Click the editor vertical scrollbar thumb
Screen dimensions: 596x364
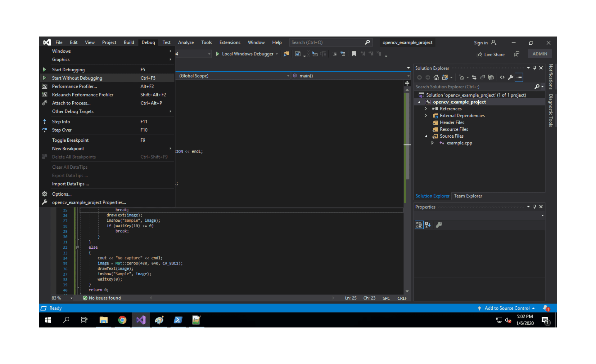pos(407,136)
